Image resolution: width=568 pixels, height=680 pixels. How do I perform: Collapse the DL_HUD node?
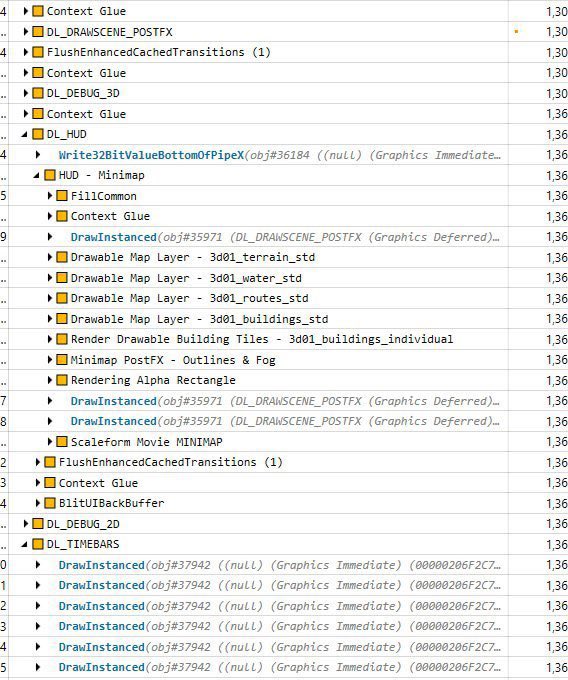[x=25, y=135]
